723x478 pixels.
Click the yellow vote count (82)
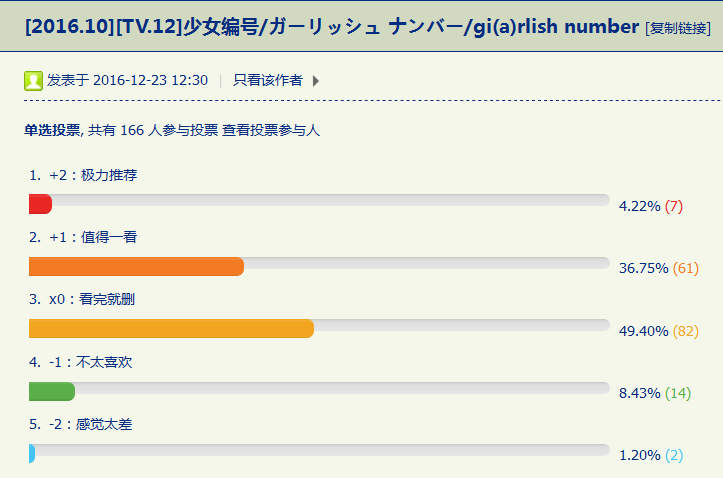[685, 331]
